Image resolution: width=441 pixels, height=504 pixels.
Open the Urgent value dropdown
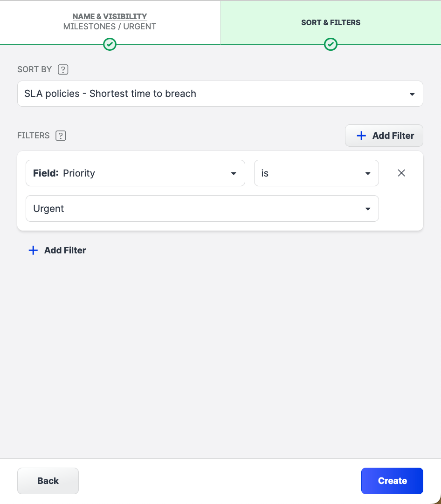202,209
